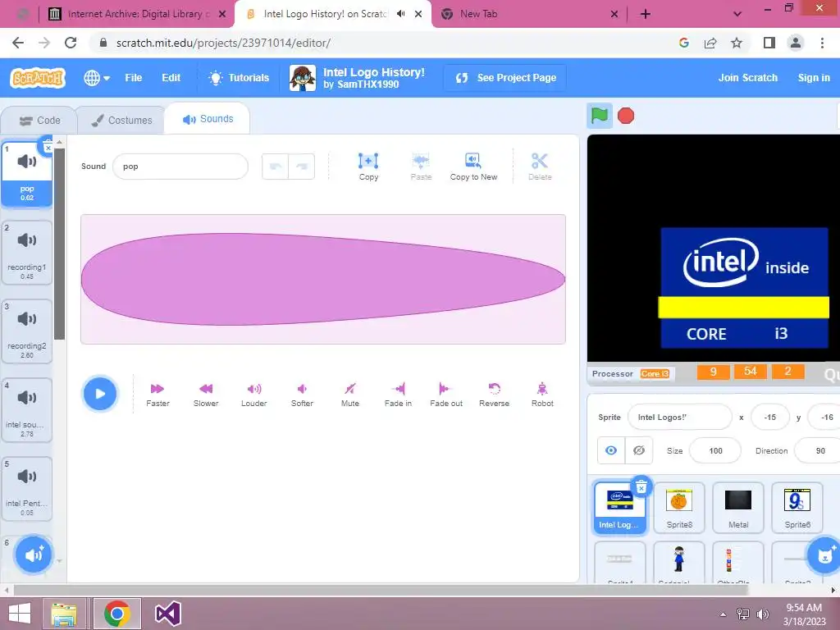Image resolution: width=840 pixels, height=630 pixels.
Task: Delete the pop sound from list
Action: tap(48, 147)
